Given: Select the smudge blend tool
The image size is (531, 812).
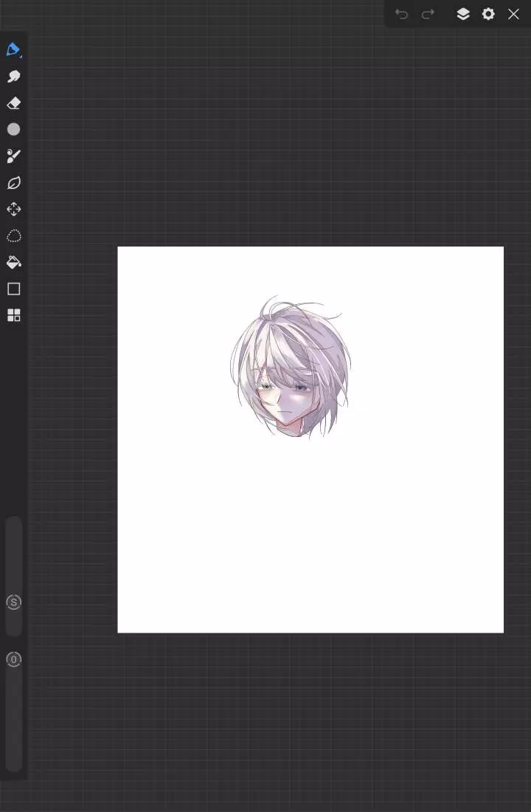Looking at the screenshot, I should 13,77.
